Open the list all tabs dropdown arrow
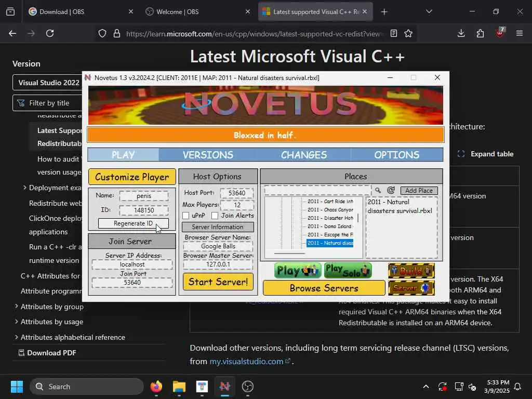The image size is (532, 399). click(429, 11)
